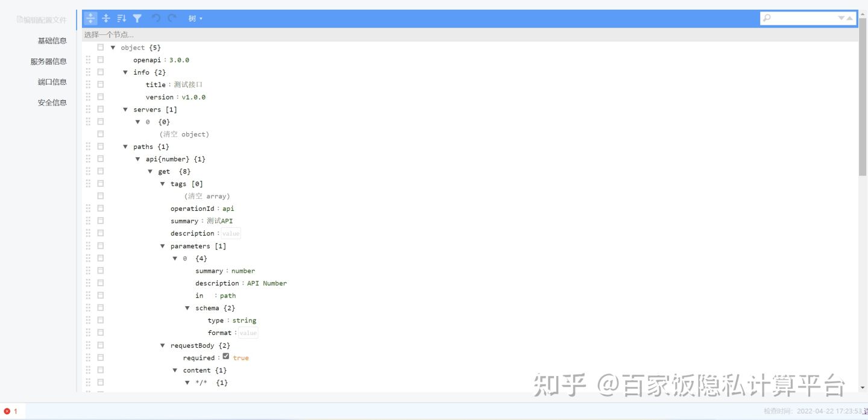Grab the drag handle of requestBody row
Viewport: 868px width, 420px height.
coord(88,345)
